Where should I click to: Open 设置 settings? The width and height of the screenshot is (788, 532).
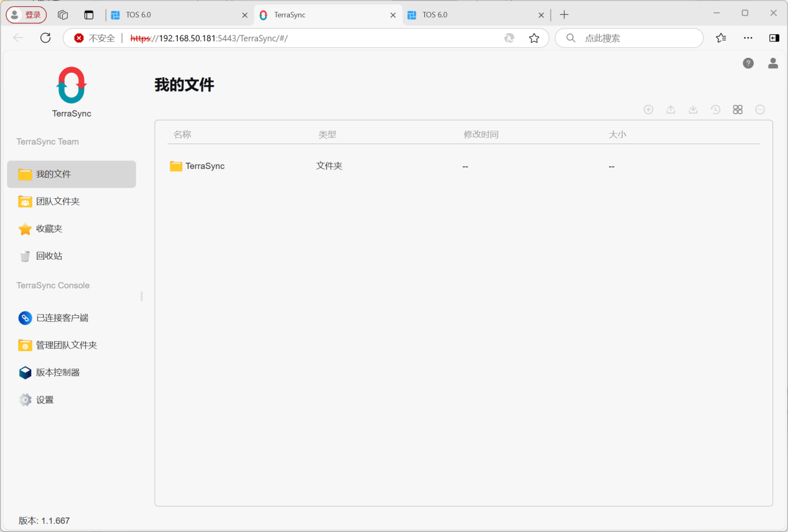click(72, 400)
